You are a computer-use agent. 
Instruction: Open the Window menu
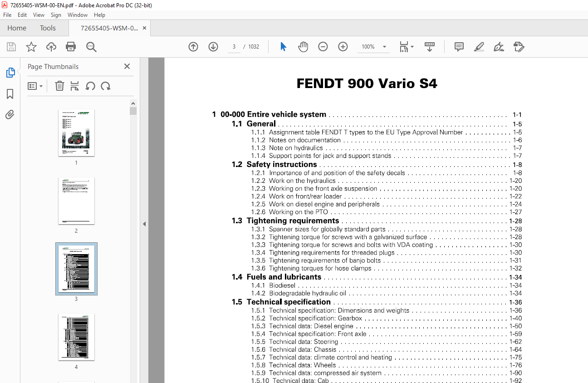coord(77,15)
